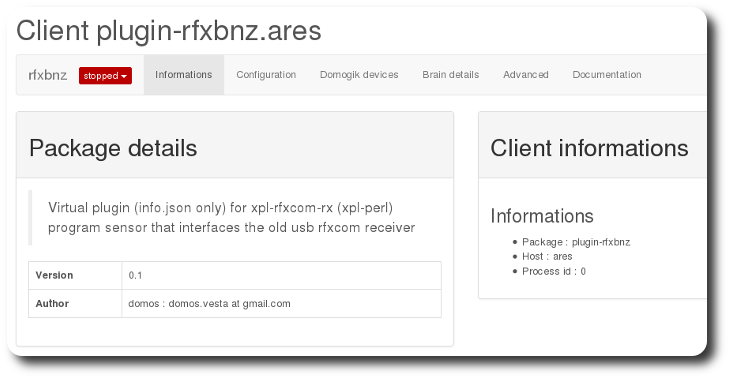Open the red stopped status dropdown
The width and height of the screenshot is (730, 379).
pyautogui.click(x=105, y=75)
